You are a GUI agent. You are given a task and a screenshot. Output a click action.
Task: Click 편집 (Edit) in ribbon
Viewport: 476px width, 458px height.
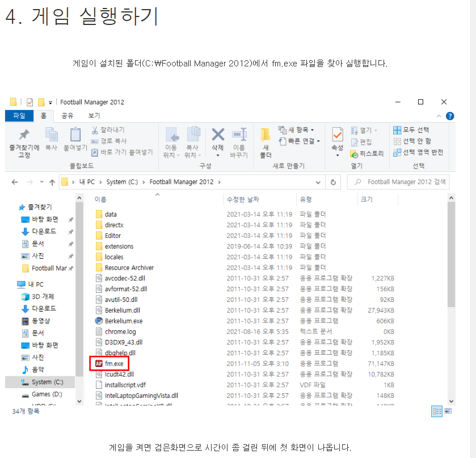click(361, 142)
